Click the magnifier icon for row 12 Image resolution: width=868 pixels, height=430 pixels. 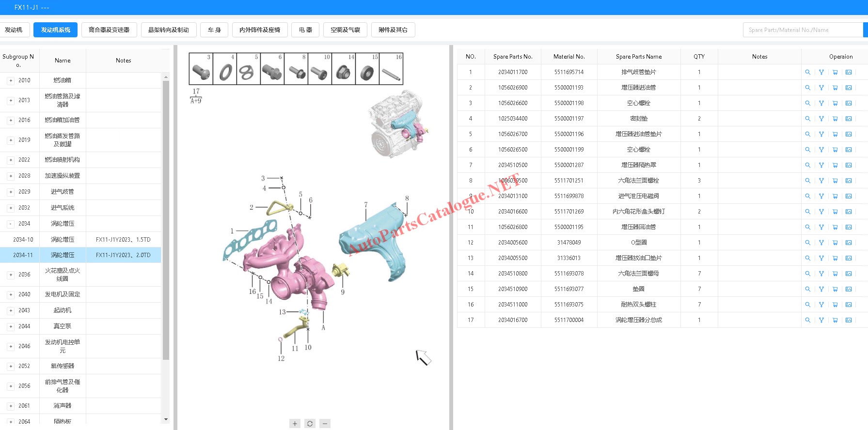click(x=807, y=243)
